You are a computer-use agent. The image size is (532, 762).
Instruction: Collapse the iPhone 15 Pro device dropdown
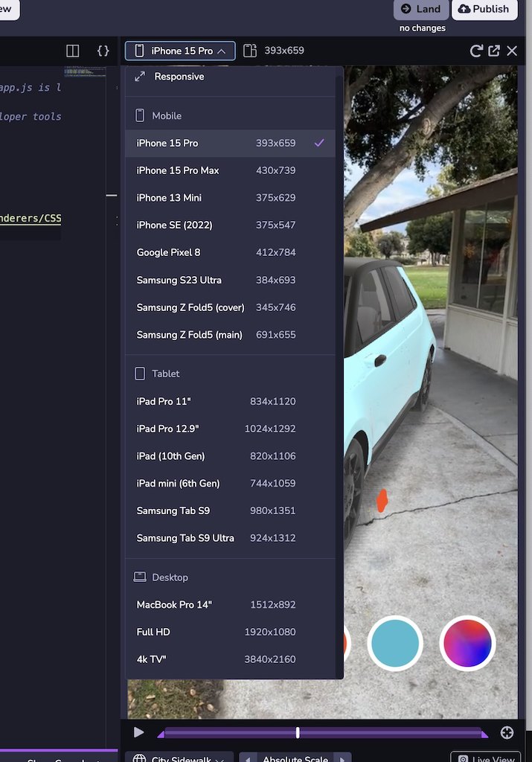[x=180, y=51]
